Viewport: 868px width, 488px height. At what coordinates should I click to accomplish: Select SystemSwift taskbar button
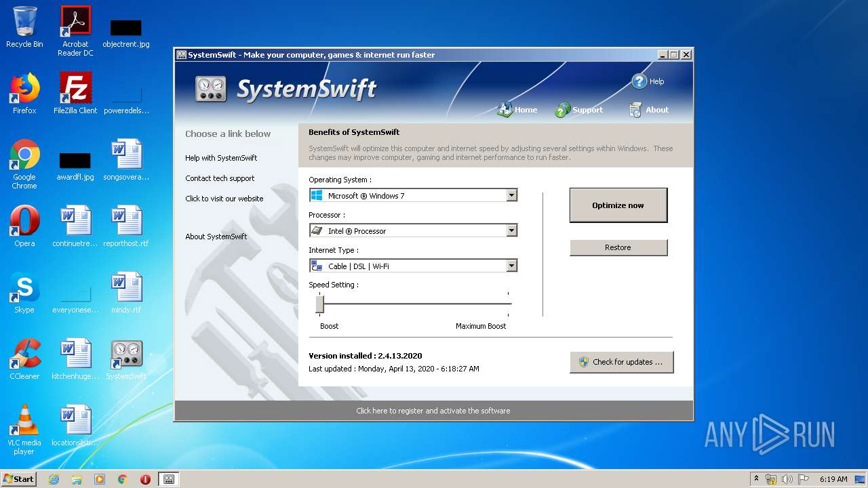tap(169, 479)
